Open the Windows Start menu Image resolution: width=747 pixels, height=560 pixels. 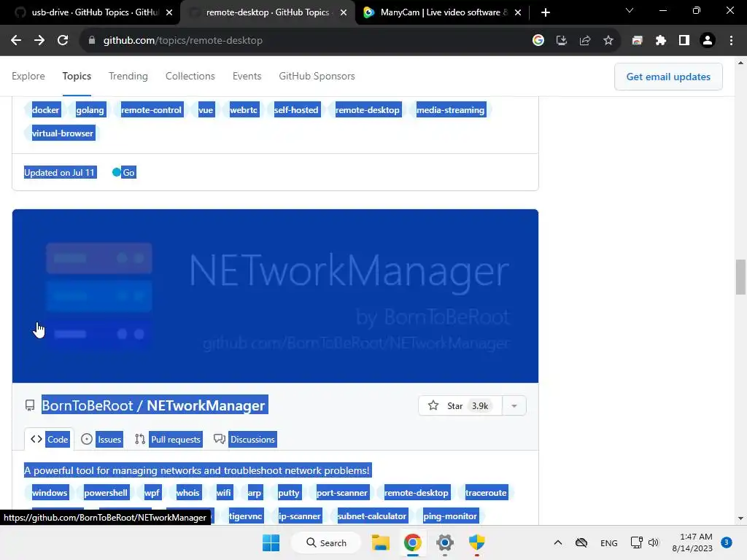click(x=271, y=542)
